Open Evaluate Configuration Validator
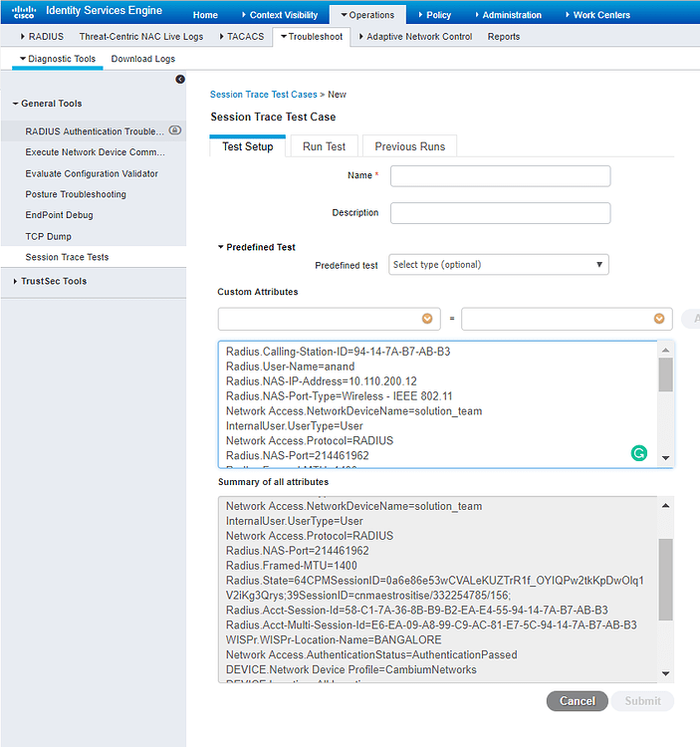The width and height of the screenshot is (700, 747). pyautogui.click(x=92, y=173)
